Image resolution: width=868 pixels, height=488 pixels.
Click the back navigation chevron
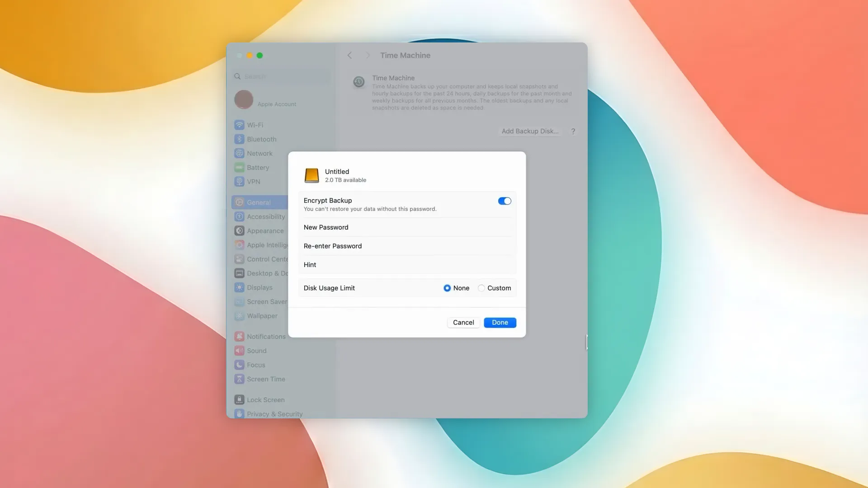click(349, 55)
